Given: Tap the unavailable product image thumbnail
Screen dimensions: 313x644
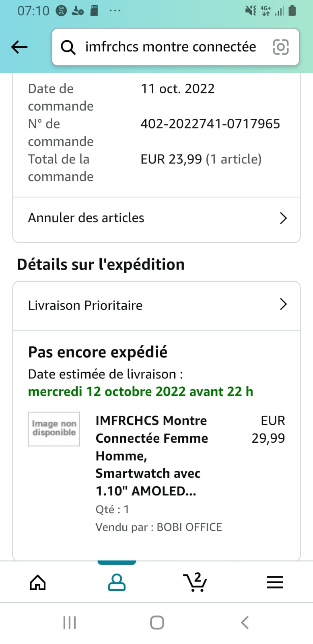Looking at the screenshot, I should [54, 429].
